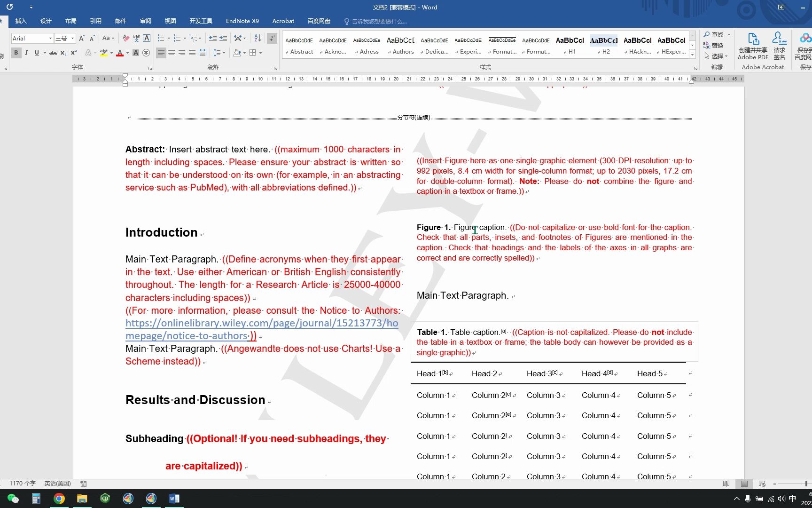Open the EndNote X9 ribbon tab
This screenshot has width=812, height=508.
(242, 21)
